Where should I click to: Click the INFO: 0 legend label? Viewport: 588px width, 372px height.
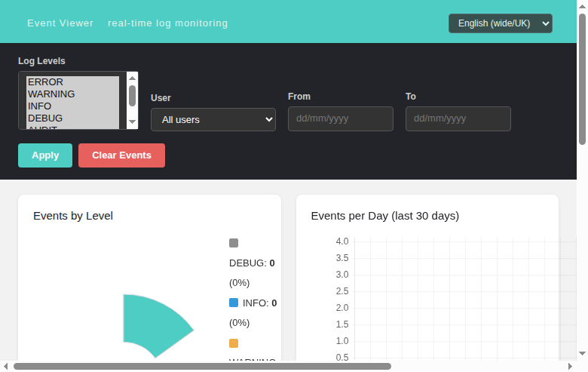coord(259,303)
